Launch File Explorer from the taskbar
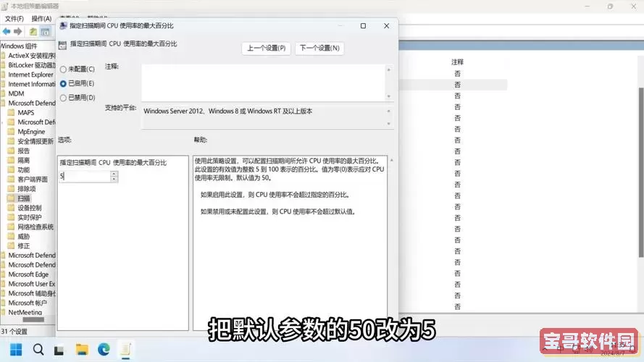 82,350
